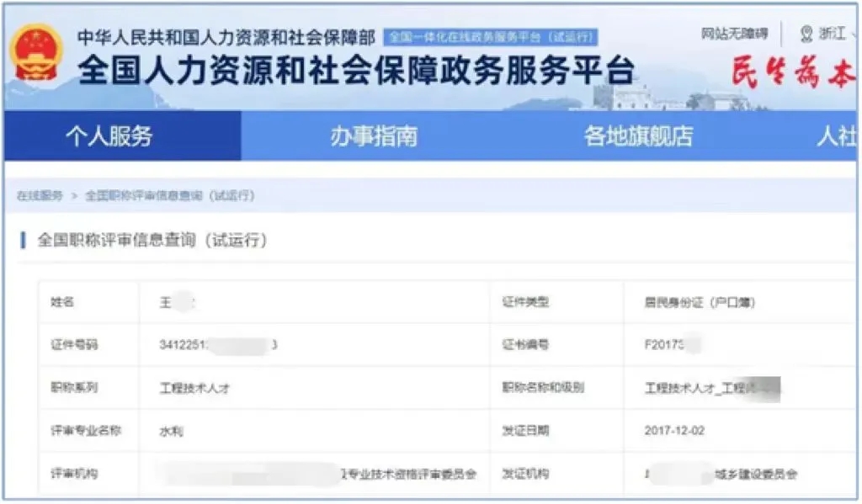Click the 证件号码 label cell
Viewport: 862px width, 504px height.
coord(88,345)
